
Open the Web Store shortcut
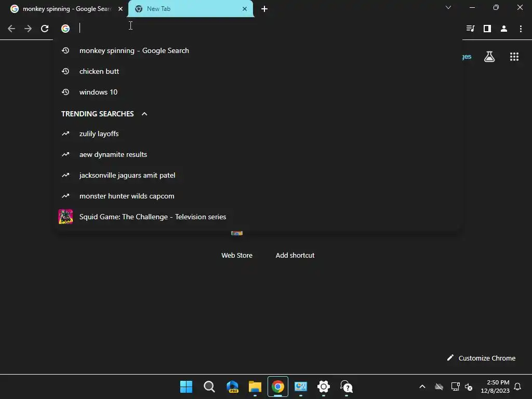pyautogui.click(x=237, y=255)
